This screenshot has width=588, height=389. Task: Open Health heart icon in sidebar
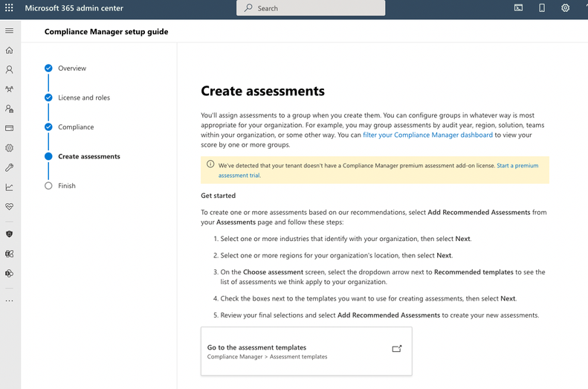coord(10,206)
